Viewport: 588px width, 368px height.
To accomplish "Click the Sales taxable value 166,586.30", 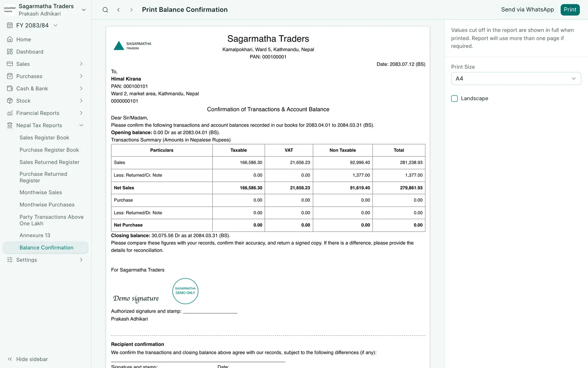I will tap(251, 163).
